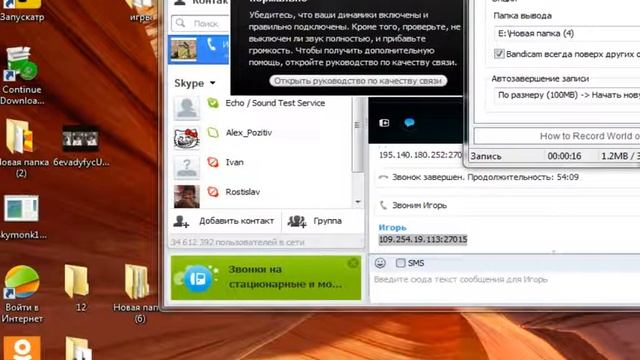Open the Запускатр desktop shortcut

coord(22,10)
